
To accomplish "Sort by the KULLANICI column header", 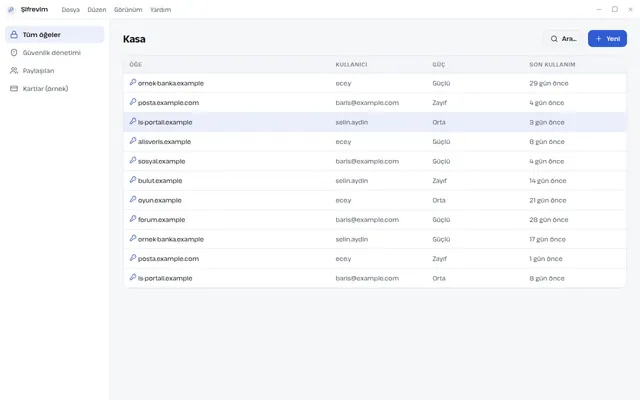I will click(351, 64).
